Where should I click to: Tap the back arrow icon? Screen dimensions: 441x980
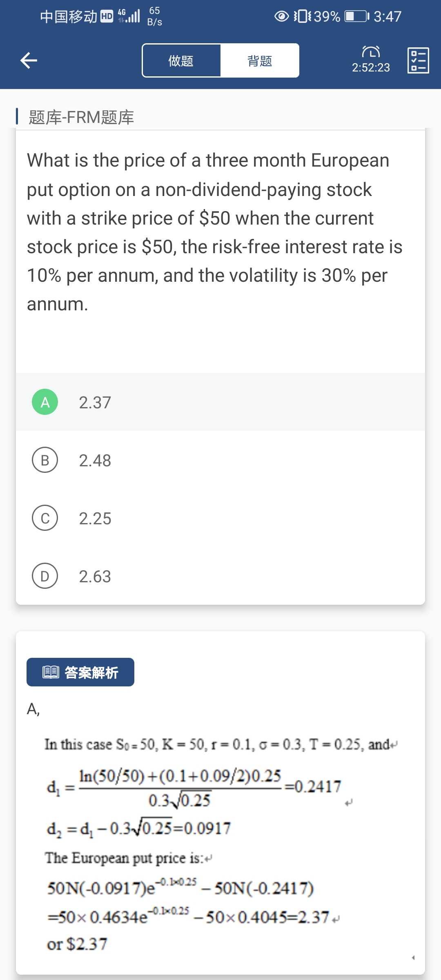point(29,60)
